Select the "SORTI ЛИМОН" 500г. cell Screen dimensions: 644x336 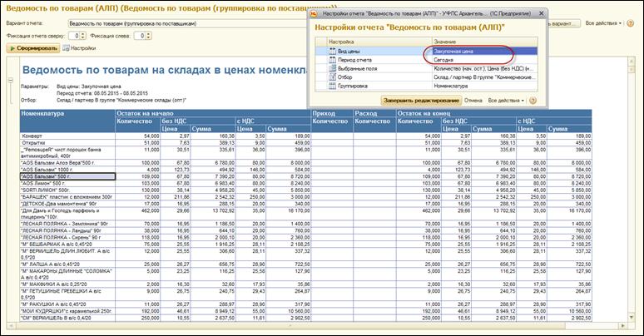pos(67,190)
